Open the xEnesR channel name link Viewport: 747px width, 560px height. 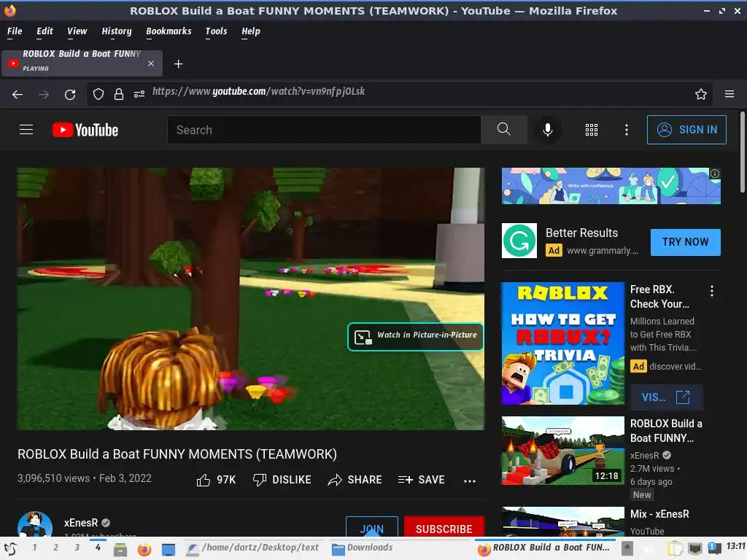click(x=80, y=522)
